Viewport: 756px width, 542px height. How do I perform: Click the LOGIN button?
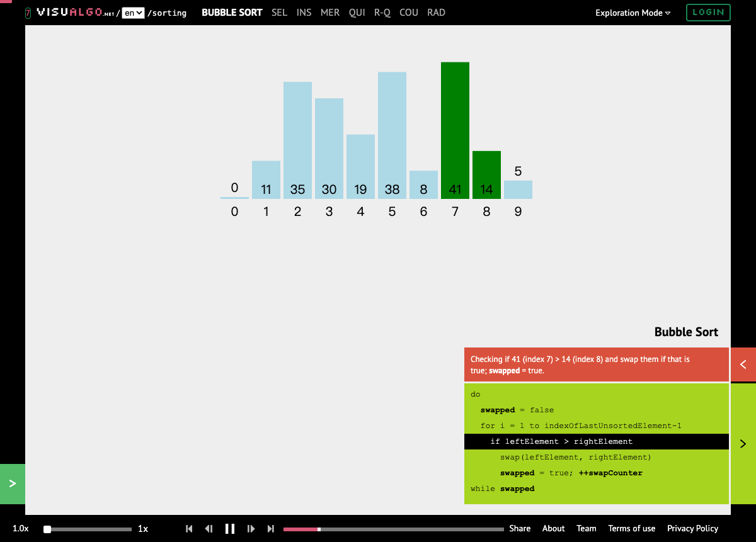(708, 13)
